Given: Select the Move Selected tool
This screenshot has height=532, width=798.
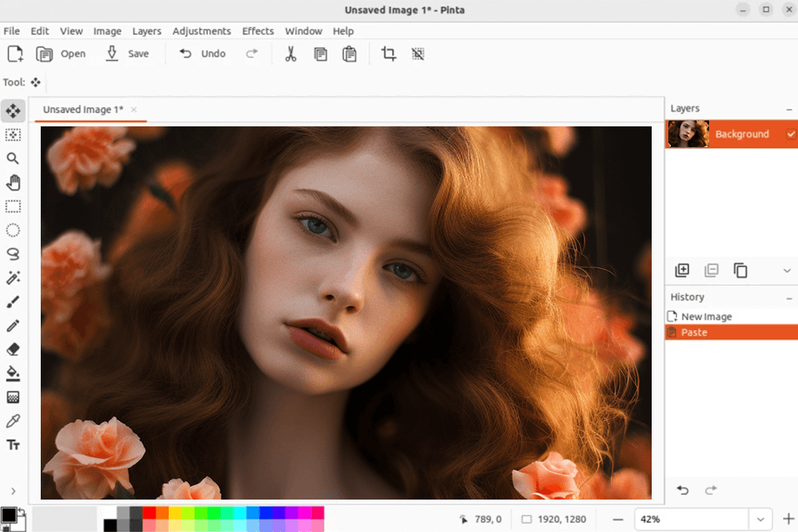Looking at the screenshot, I should point(13,111).
